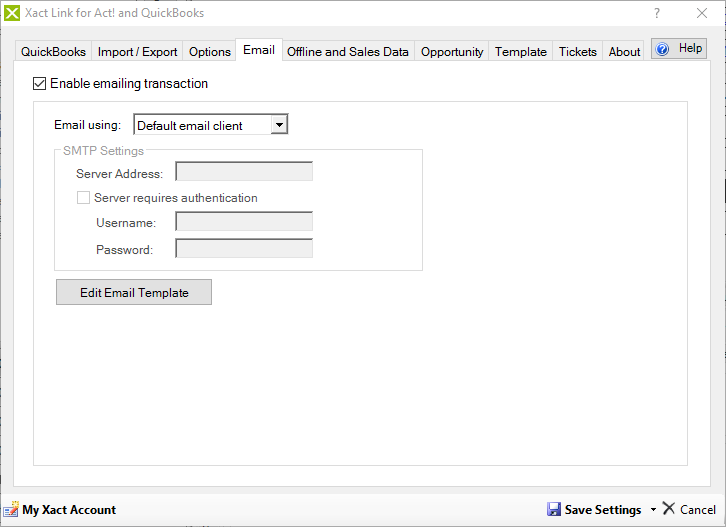Click the 'Email using:' label
Viewport: 726px width, 527px height.
pos(88,125)
